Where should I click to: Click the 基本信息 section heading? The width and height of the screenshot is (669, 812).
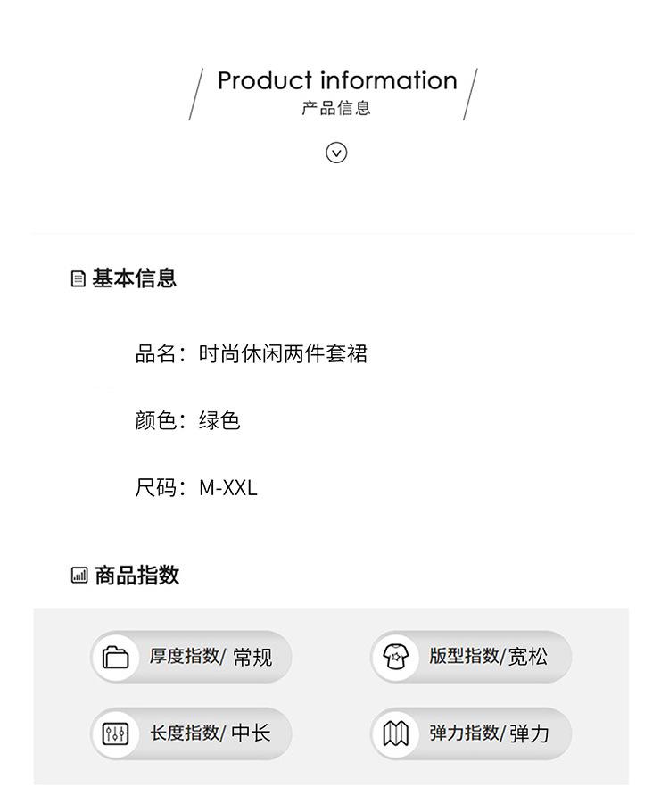tap(135, 278)
